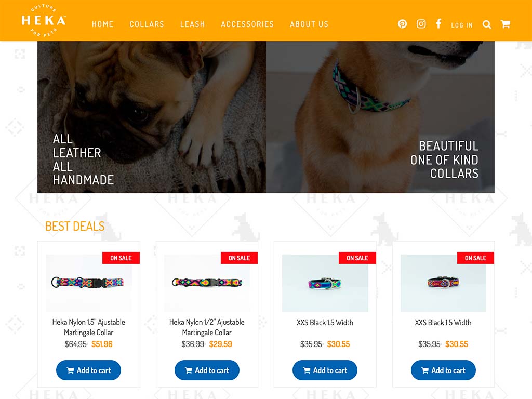
Task: Open the Instagram icon link
Action: point(421,24)
